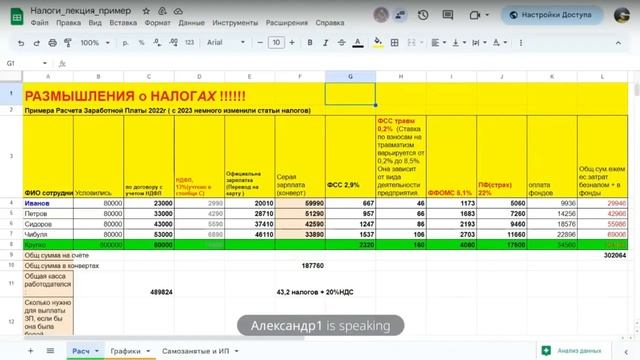The width and height of the screenshot is (640, 360).
Task: Open the borders menu
Action: [394, 43]
